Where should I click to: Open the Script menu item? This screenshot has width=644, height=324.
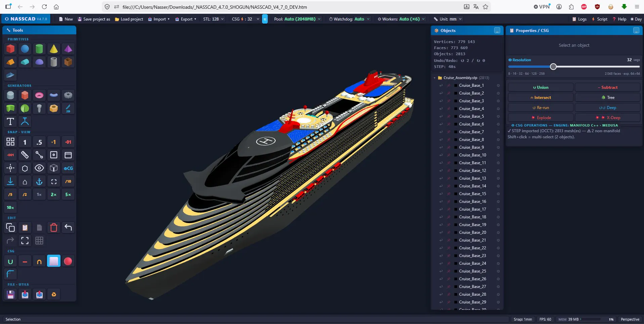[600, 19]
